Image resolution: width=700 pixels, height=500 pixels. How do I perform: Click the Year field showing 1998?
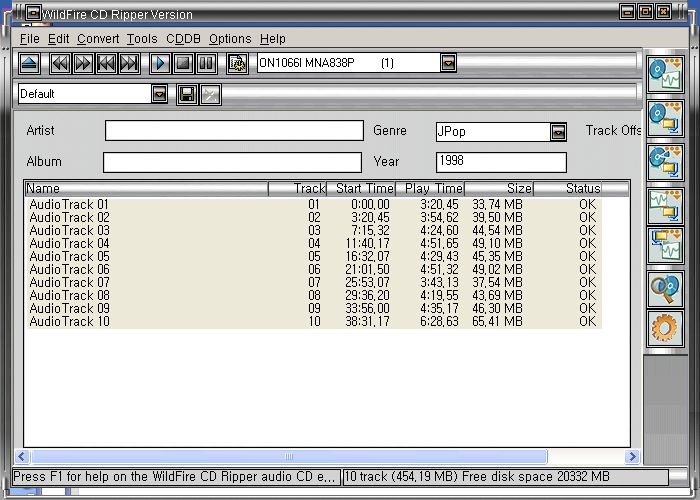click(x=501, y=162)
